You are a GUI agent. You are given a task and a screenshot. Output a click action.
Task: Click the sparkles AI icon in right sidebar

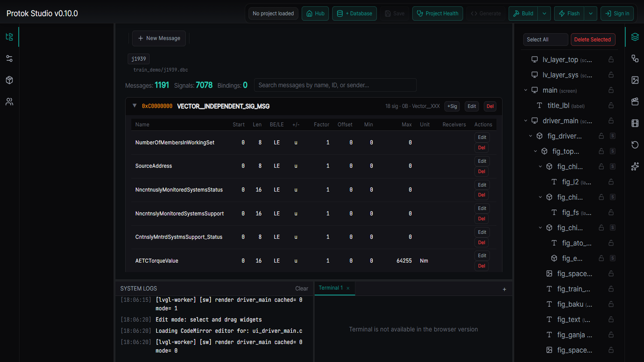tap(635, 166)
